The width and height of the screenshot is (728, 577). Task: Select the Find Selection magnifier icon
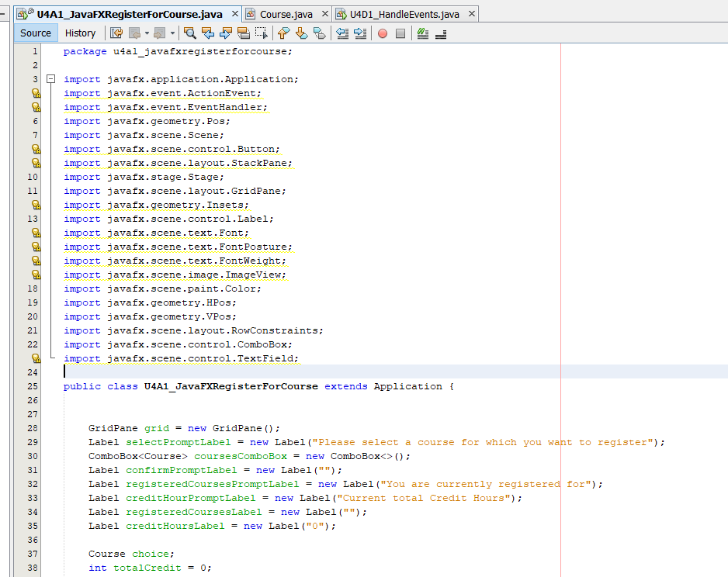[x=190, y=33]
